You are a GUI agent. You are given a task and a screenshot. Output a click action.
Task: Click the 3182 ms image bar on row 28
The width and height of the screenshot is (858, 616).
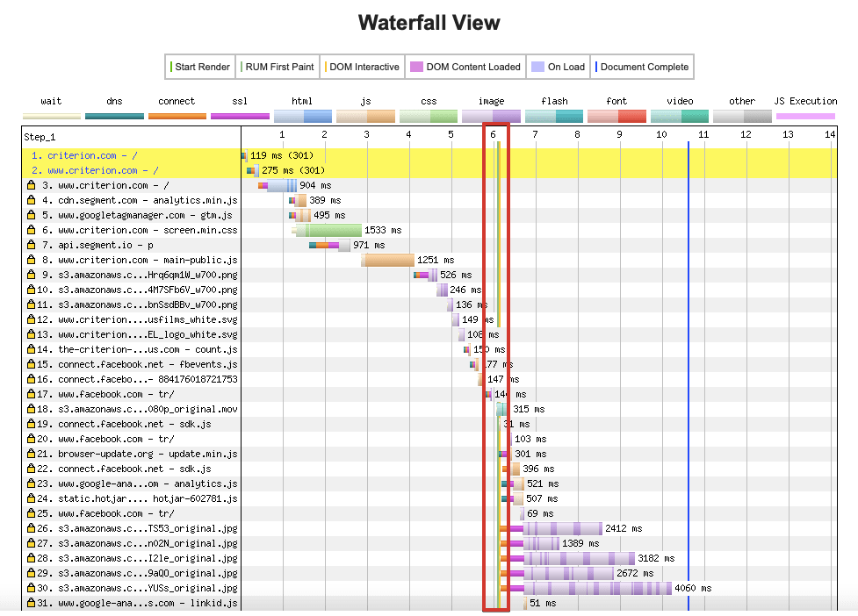(580, 558)
